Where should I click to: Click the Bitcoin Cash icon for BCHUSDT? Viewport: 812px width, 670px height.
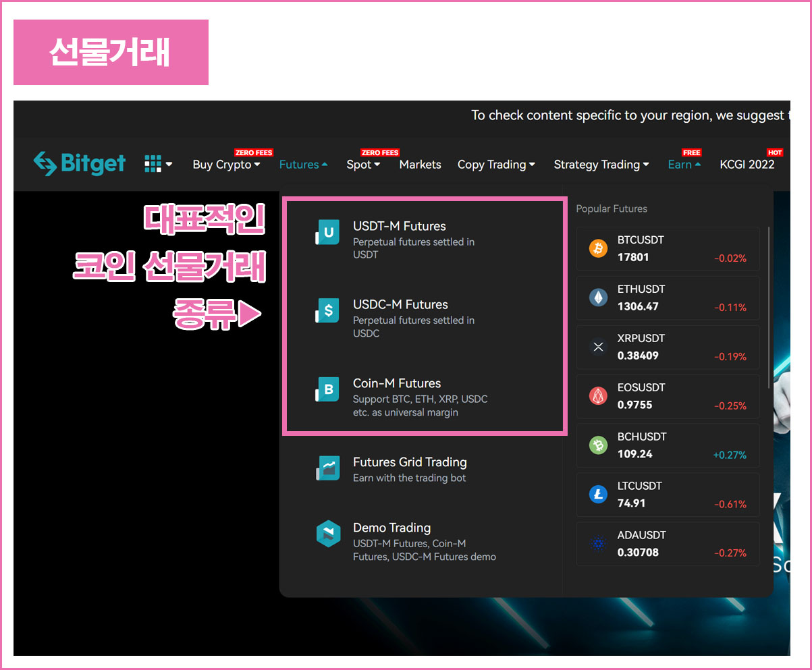point(598,445)
